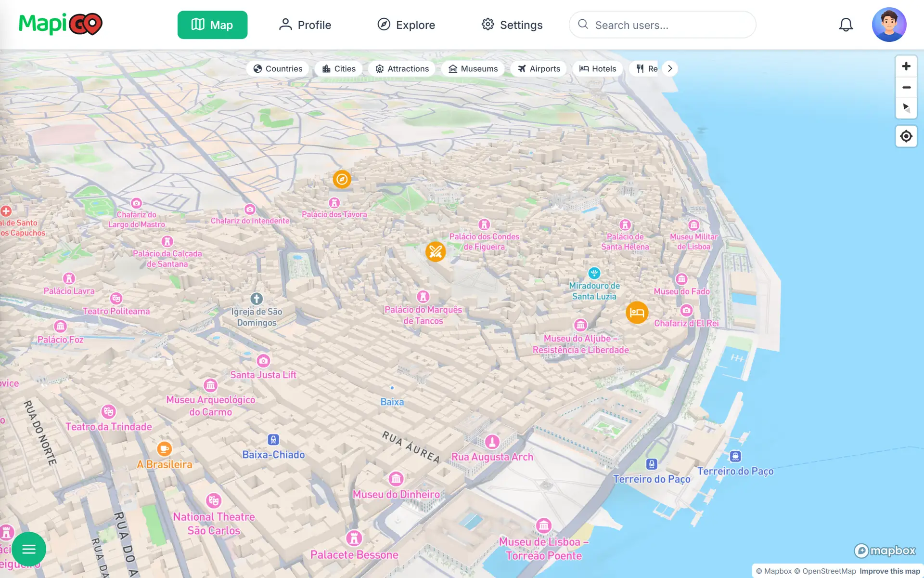Locate my current position on map
This screenshot has height=578, width=924.
[906, 136]
